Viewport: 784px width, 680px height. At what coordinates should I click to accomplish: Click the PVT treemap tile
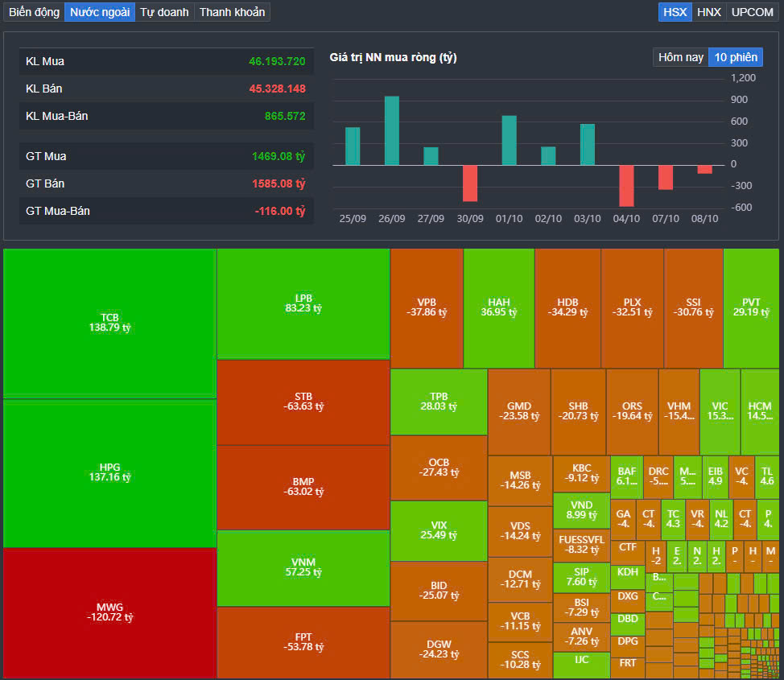751,307
